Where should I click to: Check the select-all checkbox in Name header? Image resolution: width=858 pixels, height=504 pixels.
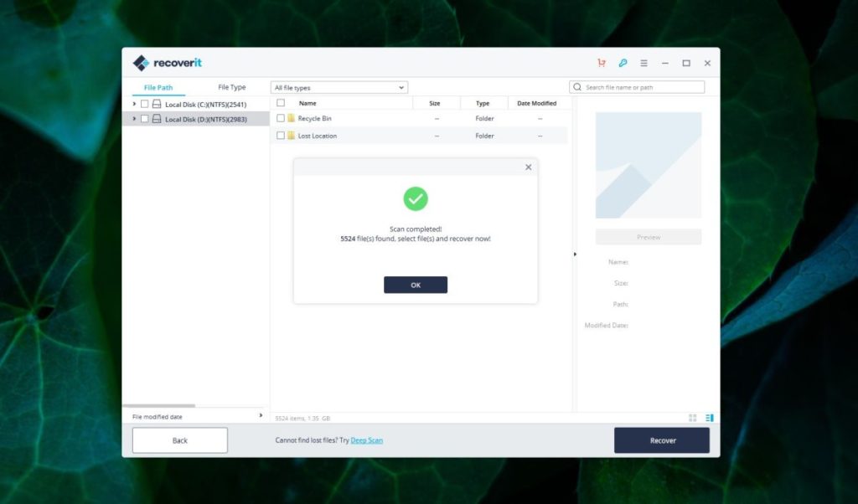(x=281, y=103)
